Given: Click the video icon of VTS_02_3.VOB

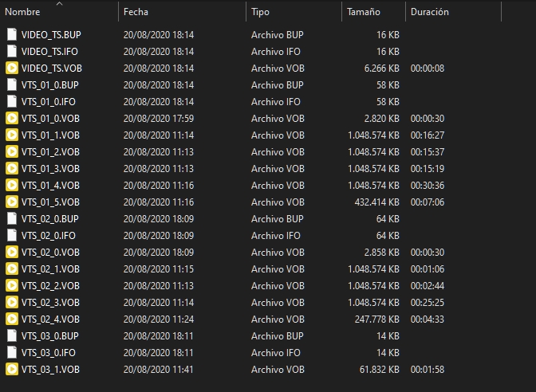Looking at the screenshot, I should [11, 303].
